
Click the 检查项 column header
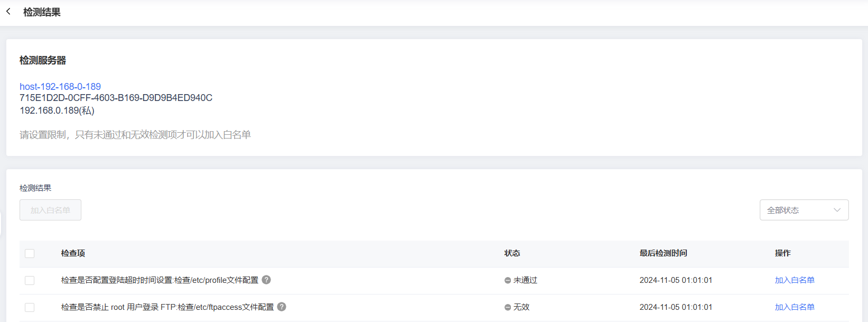(73, 253)
